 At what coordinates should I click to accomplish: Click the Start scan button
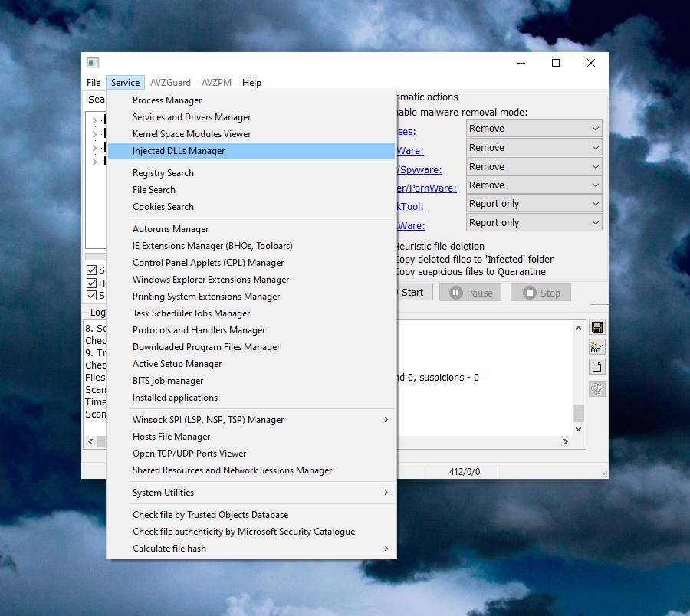point(412,293)
